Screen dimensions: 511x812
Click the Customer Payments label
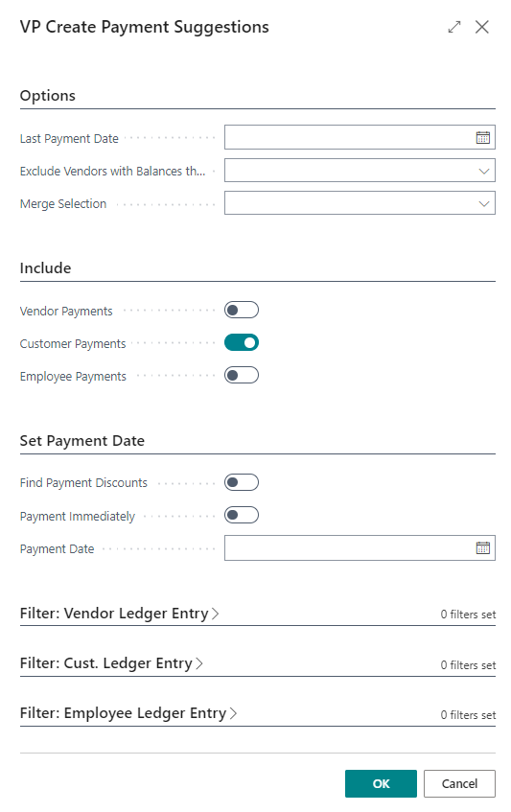[x=73, y=344]
